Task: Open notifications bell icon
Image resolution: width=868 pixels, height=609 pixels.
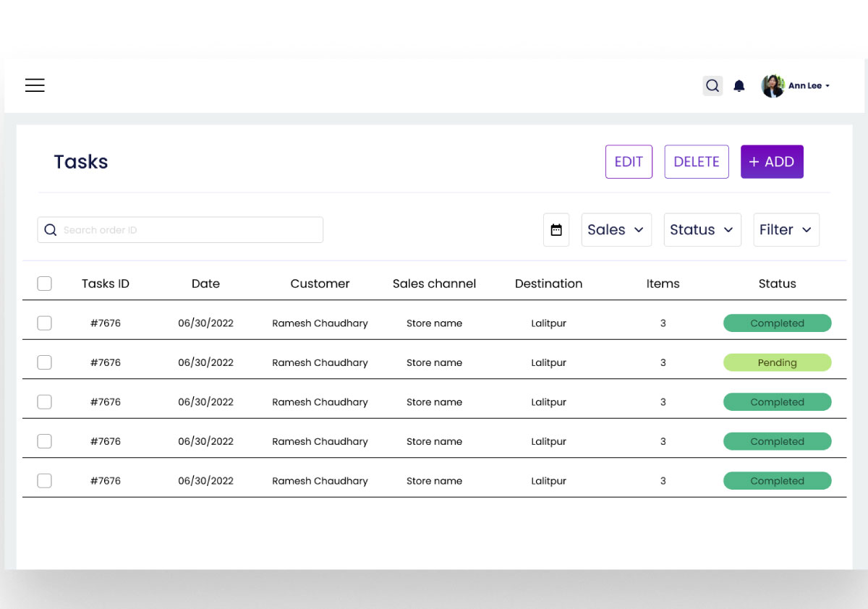Action: pyautogui.click(x=739, y=86)
